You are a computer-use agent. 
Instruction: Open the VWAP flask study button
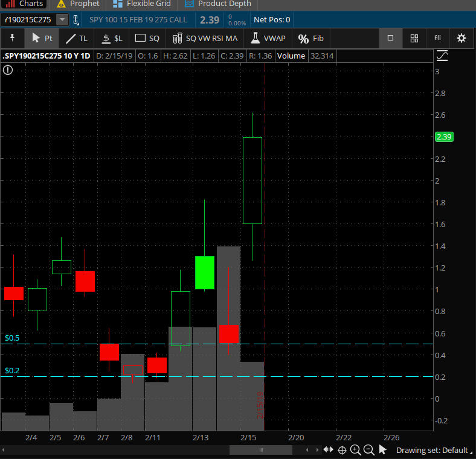268,38
